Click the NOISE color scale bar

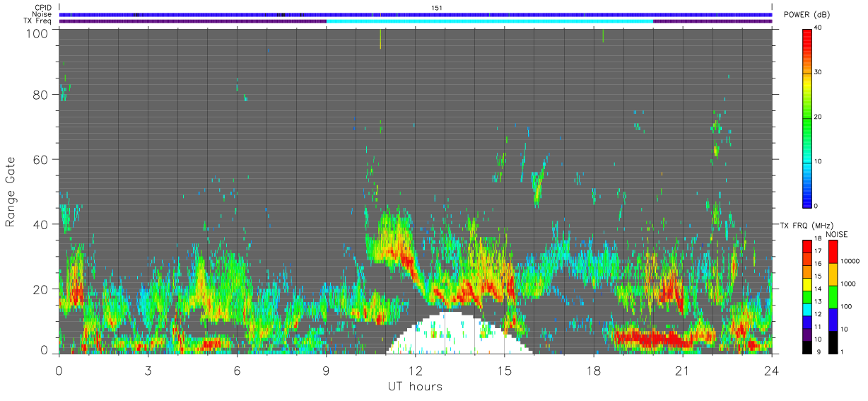coord(833,297)
